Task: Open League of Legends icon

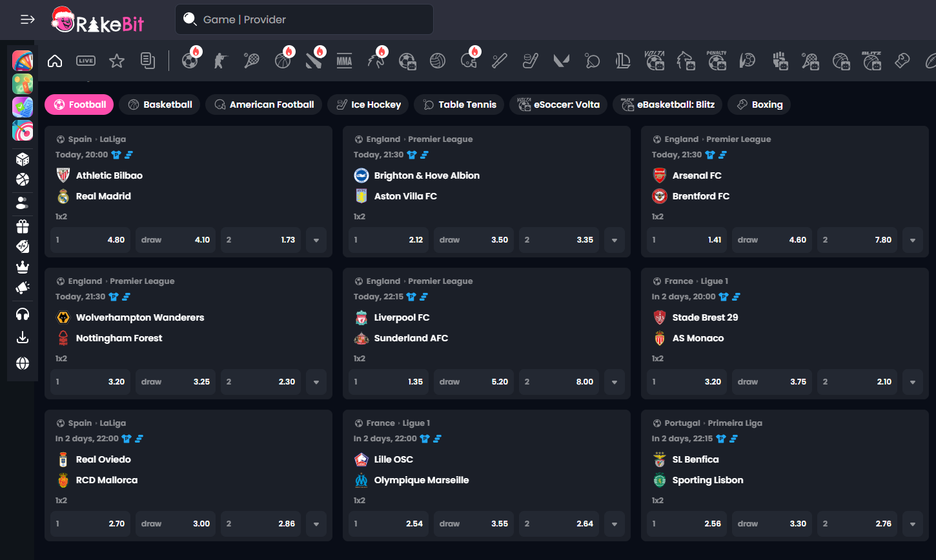Action: pos(623,61)
